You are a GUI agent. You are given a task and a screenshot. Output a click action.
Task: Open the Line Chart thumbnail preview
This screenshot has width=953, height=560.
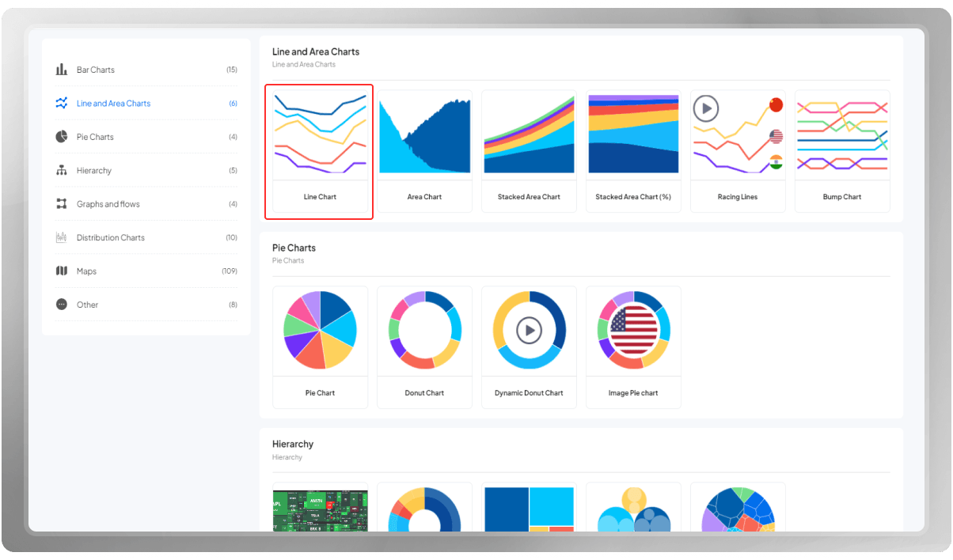point(320,134)
